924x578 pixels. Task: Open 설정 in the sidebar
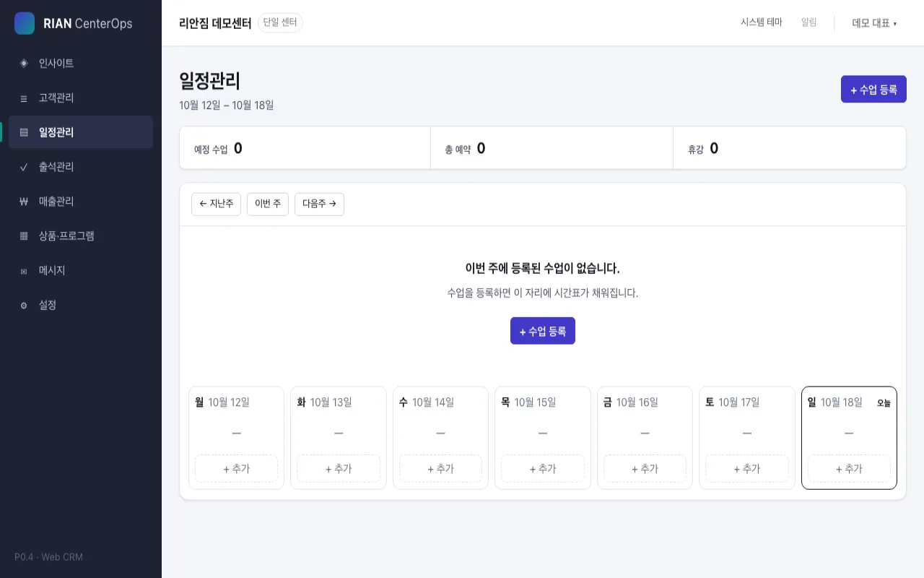(81, 306)
